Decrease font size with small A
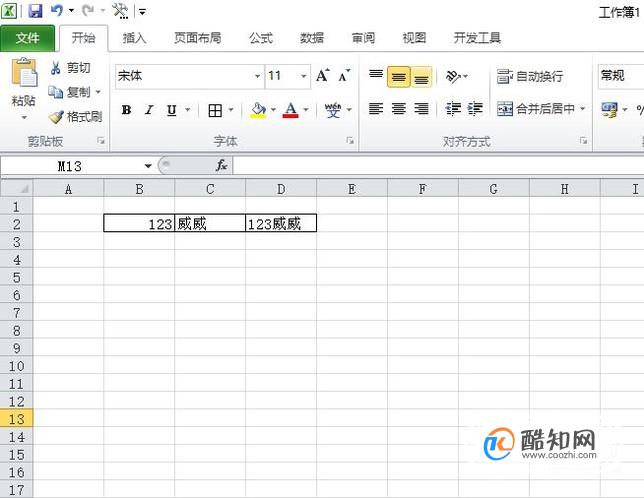This screenshot has height=498, width=644. (344, 76)
